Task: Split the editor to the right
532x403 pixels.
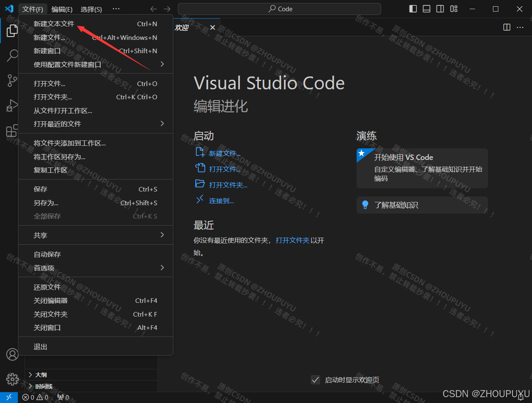Action: click(507, 27)
